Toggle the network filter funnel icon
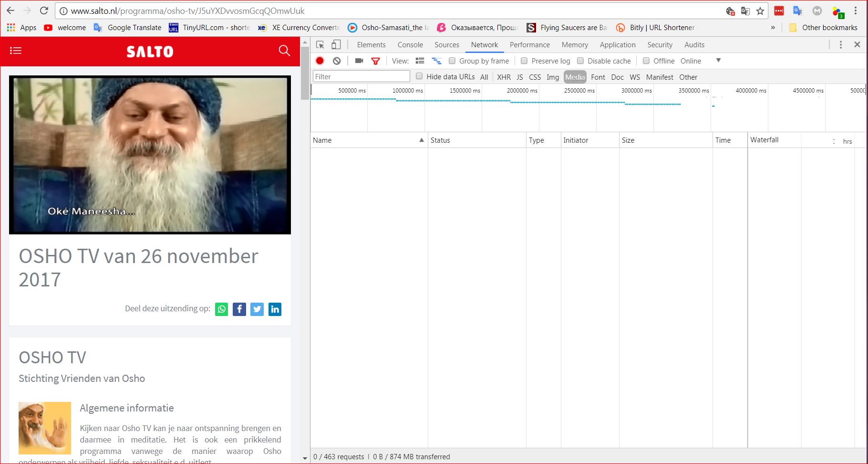The image size is (868, 464). pos(376,61)
